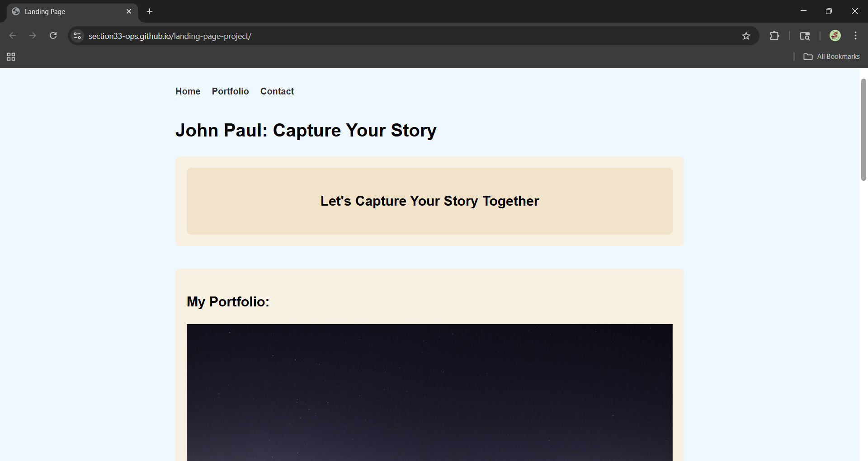Open site information via the tune icon

coord(77,36)
